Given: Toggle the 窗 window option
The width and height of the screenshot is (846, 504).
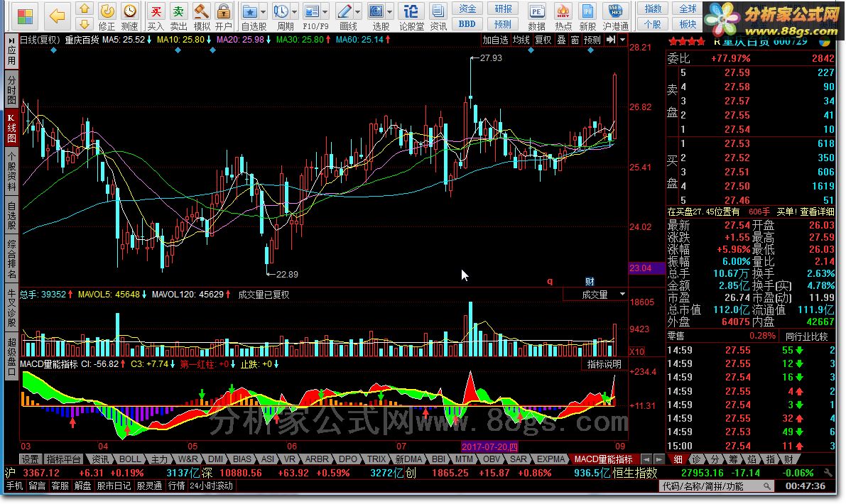Looking at the screenshot, I should coord(575,39).
